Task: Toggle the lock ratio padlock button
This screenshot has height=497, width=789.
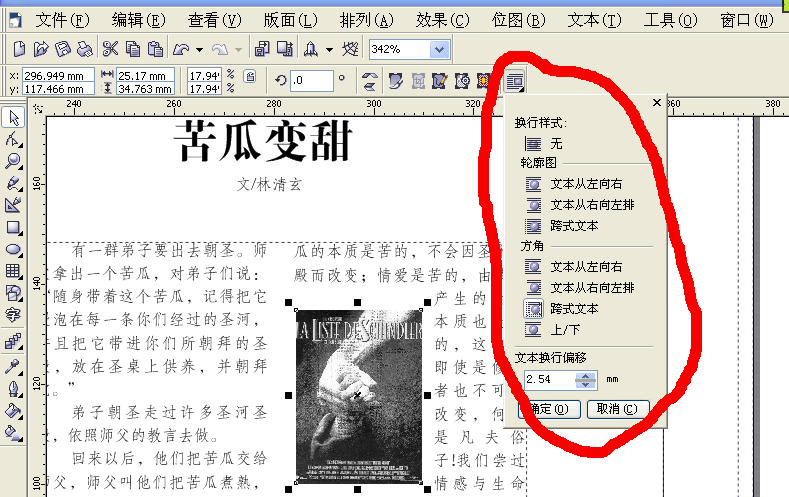Action: [250, 76]
